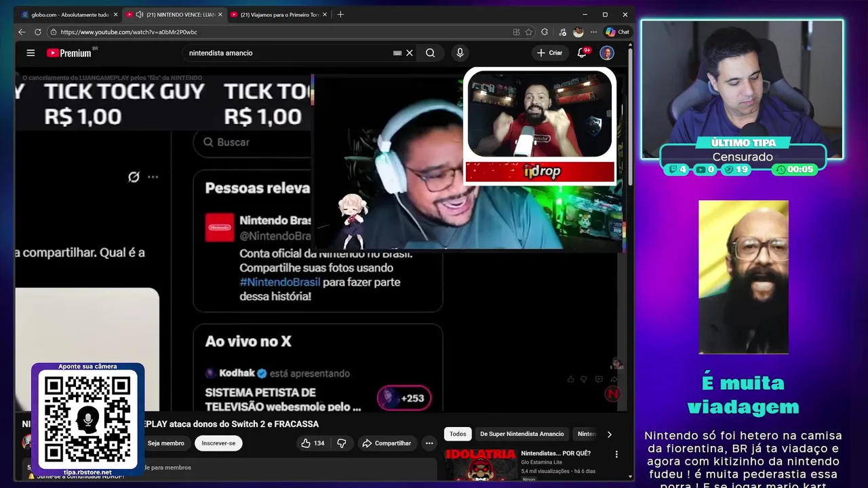Image resolution: width=868 pixels, height=488 pixels.
Task: Click the browser address bar URL
Action: (x=129, y=32)
